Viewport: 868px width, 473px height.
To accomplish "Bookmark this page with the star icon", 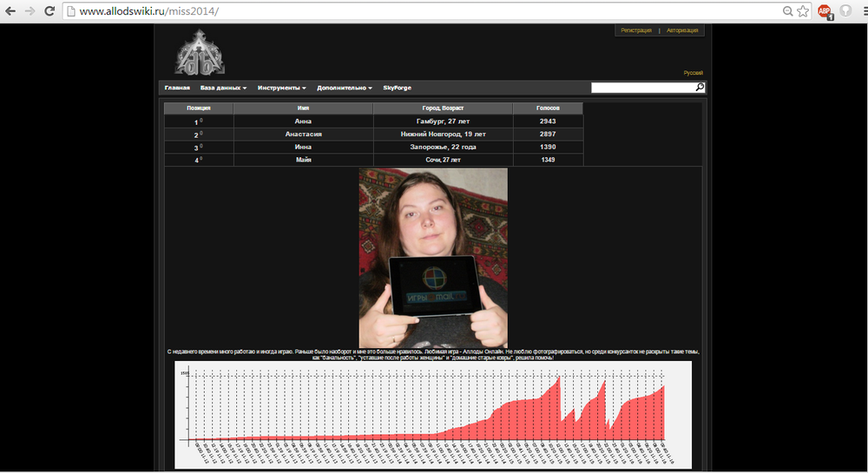I will 803,11.
